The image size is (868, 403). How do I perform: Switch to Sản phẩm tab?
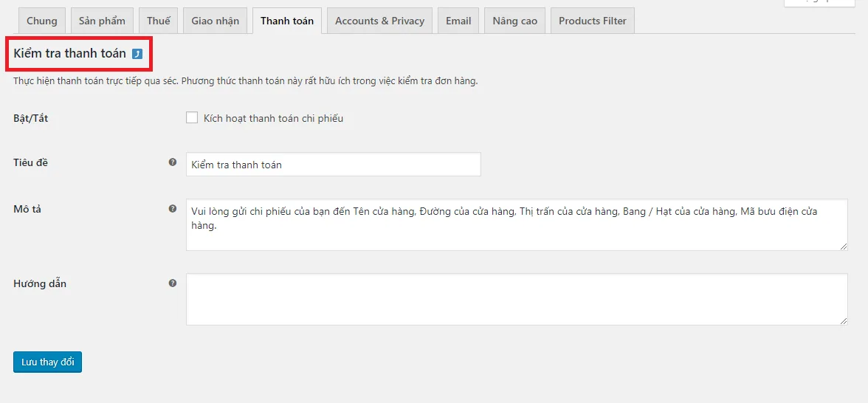click(x=102, y=21)
